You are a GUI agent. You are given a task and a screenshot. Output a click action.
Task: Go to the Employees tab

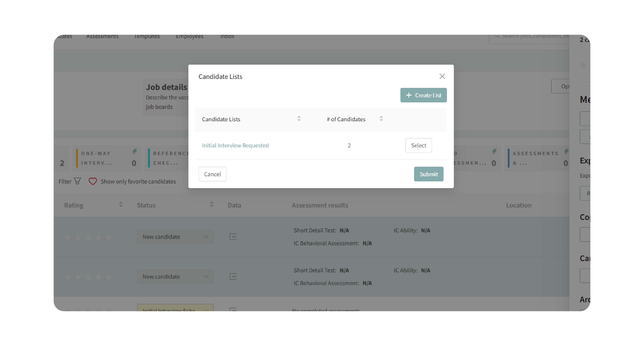(x=189, y=37)
